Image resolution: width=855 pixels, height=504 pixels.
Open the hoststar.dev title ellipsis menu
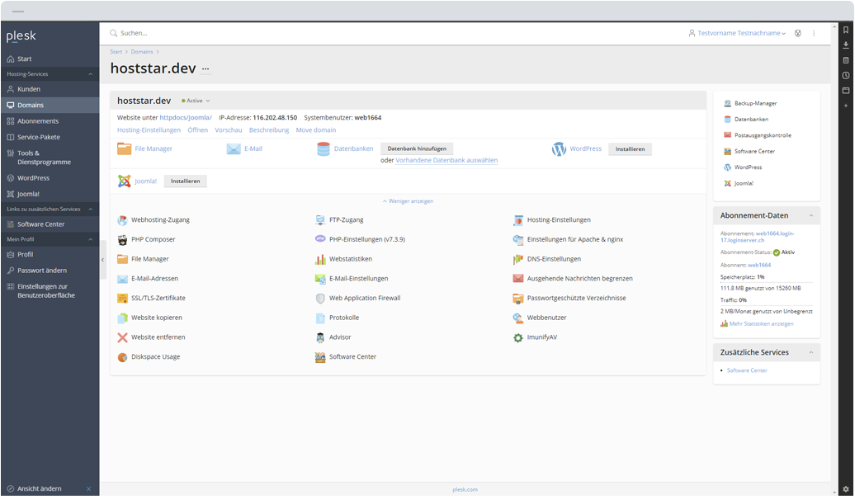(x=205, y=69)
